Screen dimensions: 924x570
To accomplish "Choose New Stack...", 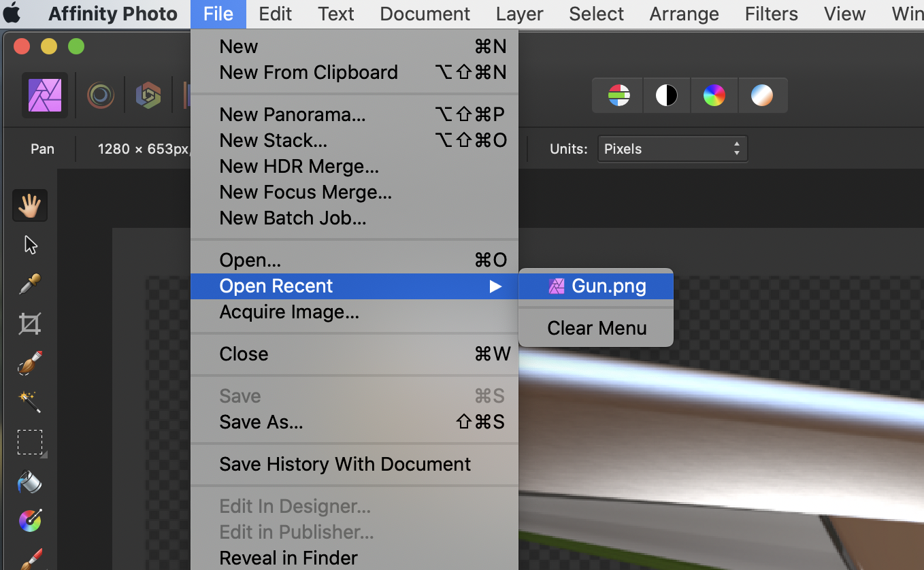I will point(354,140).
